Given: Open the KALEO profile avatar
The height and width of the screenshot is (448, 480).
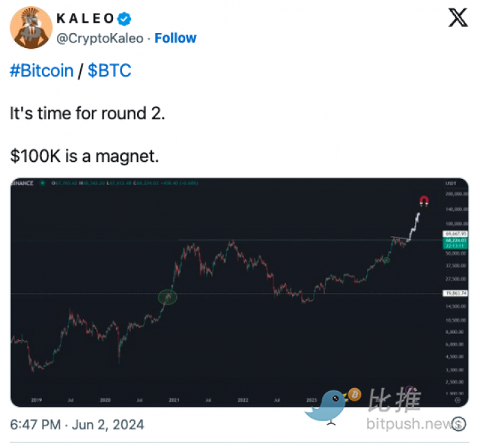Looking at the screenshot, I should pos(31,27).
